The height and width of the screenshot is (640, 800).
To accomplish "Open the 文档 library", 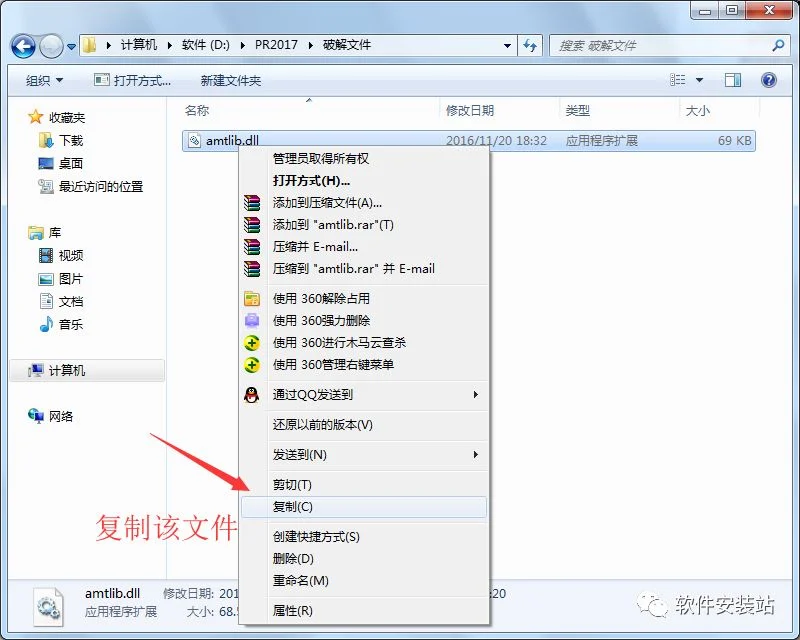I will [71, 302].
